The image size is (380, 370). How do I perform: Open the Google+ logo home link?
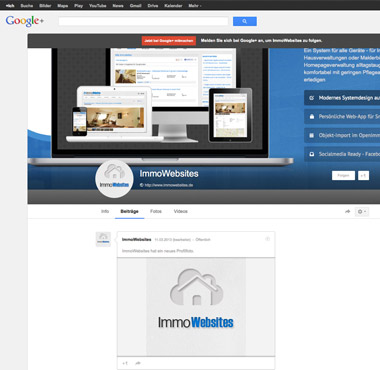point(25,21)
